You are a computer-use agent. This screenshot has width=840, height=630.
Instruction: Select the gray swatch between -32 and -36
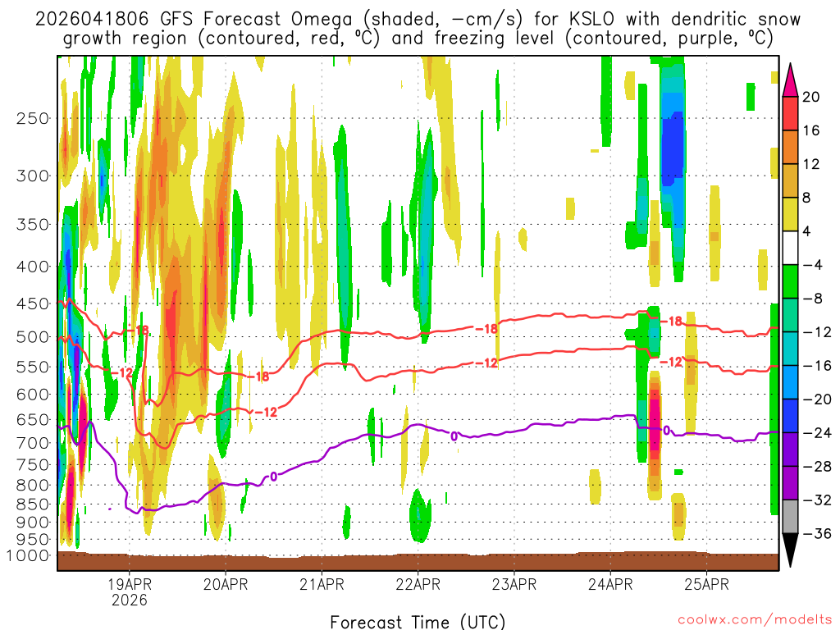[792, 517]
